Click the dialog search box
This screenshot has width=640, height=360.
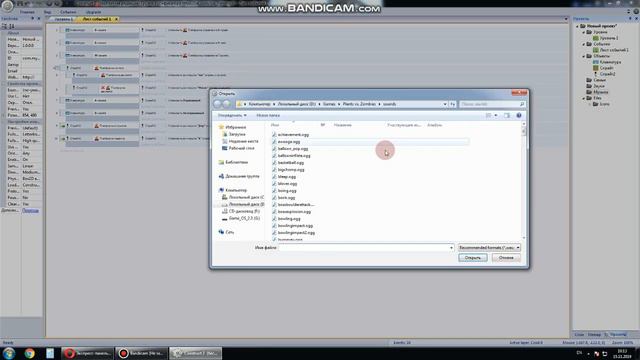(492, 104)
